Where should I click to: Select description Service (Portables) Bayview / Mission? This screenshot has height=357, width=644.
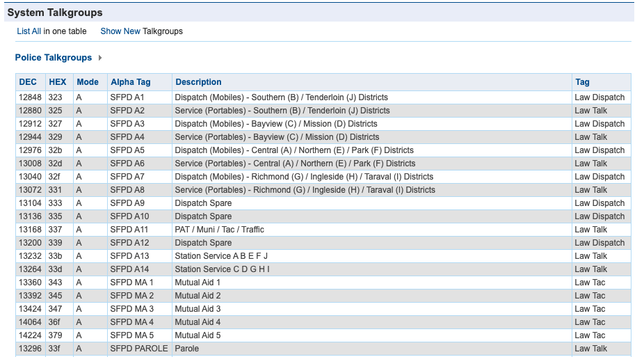coord(277,137)
